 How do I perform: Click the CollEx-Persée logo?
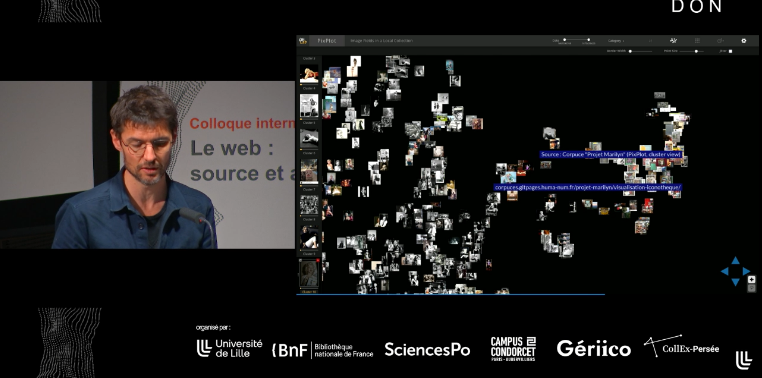point(681,346)
